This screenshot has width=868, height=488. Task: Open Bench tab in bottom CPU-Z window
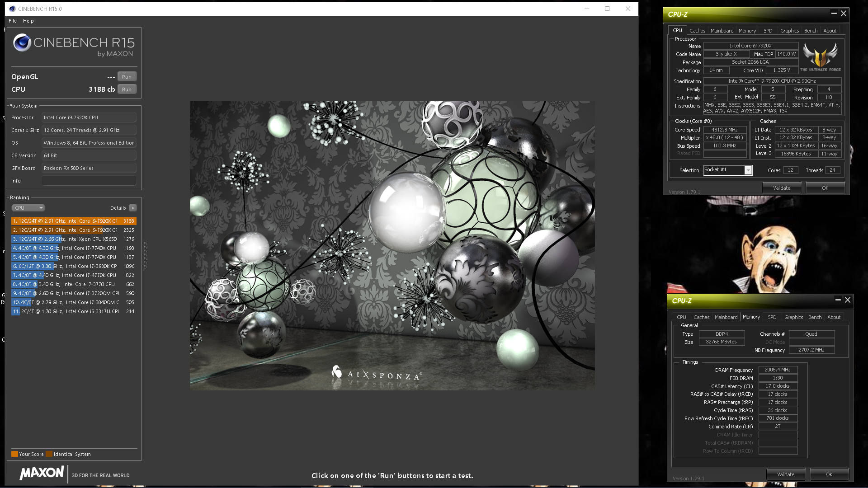click(815, 317)
